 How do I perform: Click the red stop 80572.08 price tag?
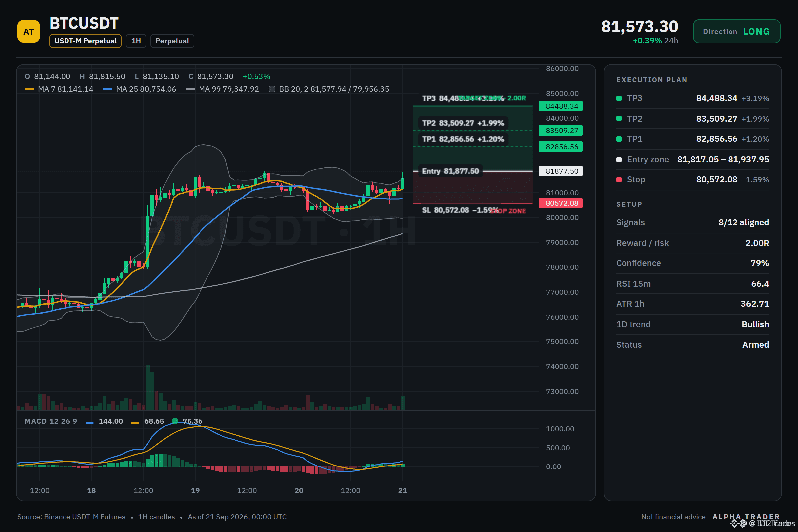point(561,203)
